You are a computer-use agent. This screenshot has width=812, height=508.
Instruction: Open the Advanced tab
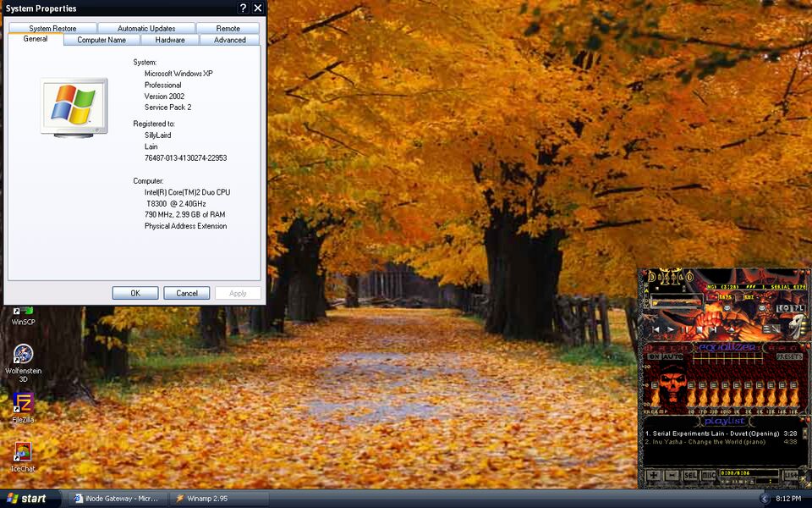230,40
